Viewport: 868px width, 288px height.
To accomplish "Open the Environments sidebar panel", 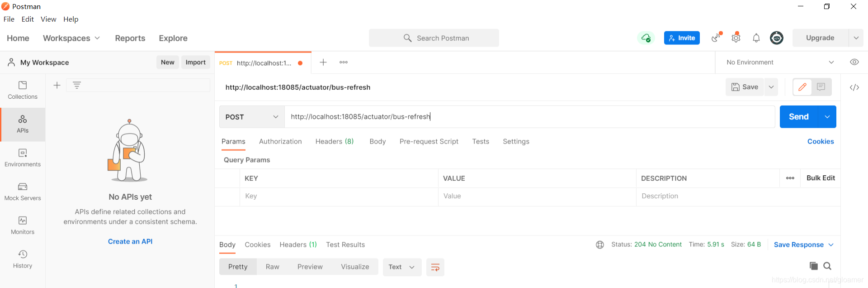I will [x=23, y=158].
